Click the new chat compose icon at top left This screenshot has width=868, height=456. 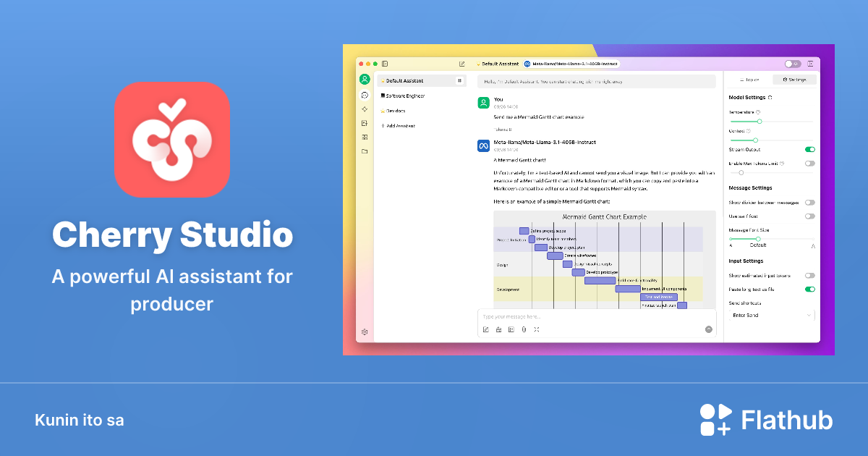[461, 64]
